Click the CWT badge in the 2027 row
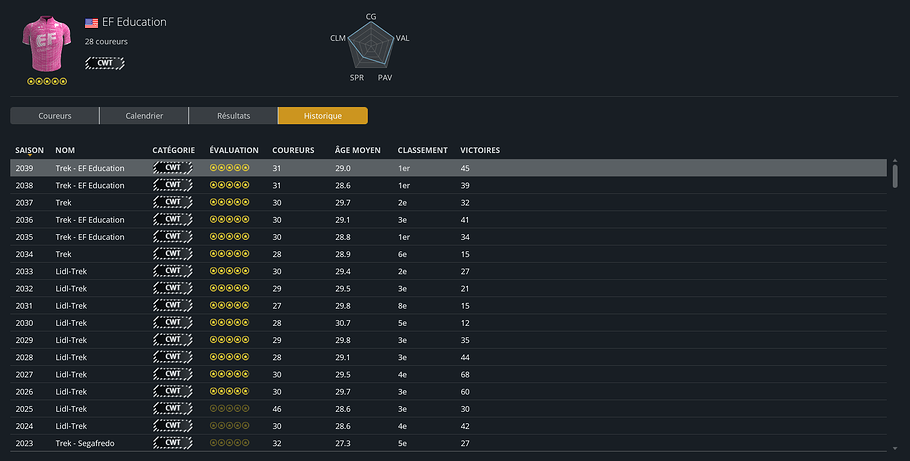Screen dimensions: 910x461 click(173, 374)
